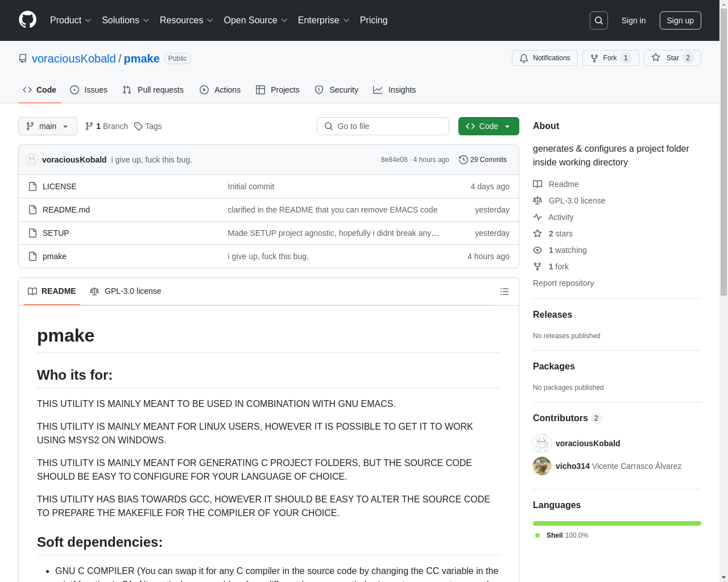
Task: Open the 'Initial commit' message link
Action: pyautogui.click(x=251, y=186)
